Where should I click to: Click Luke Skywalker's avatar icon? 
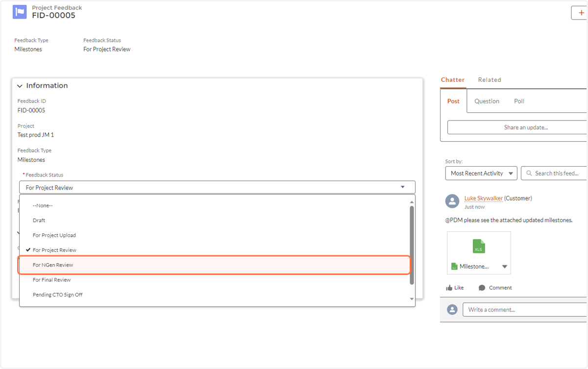pyautogui.click(x=452, y=201)
